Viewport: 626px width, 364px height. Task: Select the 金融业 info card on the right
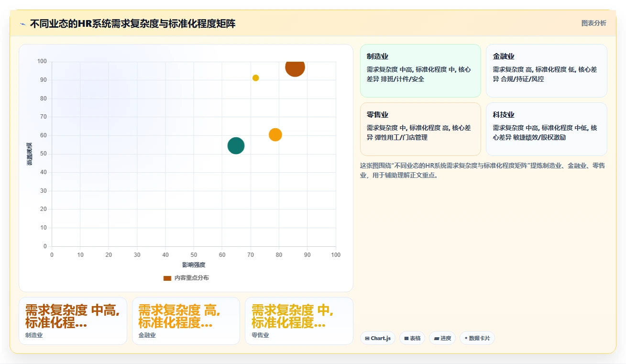tap(546, 71)
